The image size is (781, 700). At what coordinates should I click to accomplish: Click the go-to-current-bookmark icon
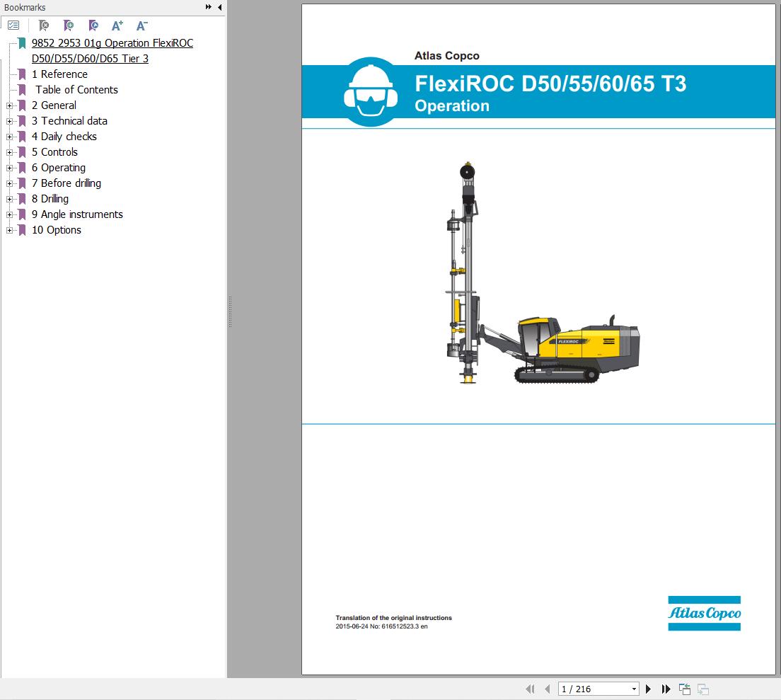(93, 25)
